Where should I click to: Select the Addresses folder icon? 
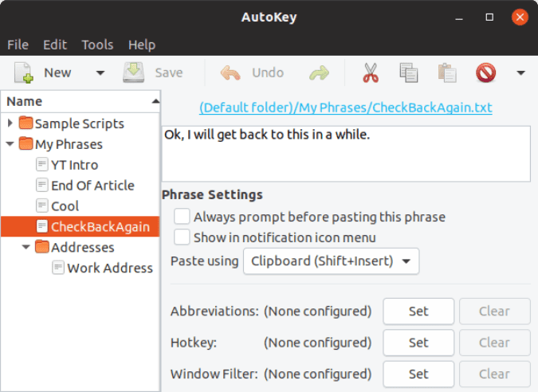tap(42, 246)
